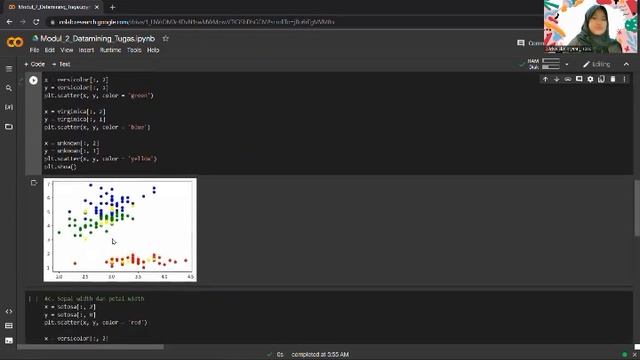This screenshot has height=360, width=640.
Task: Open the Runtime menu
Action: [x=111, y=50]
